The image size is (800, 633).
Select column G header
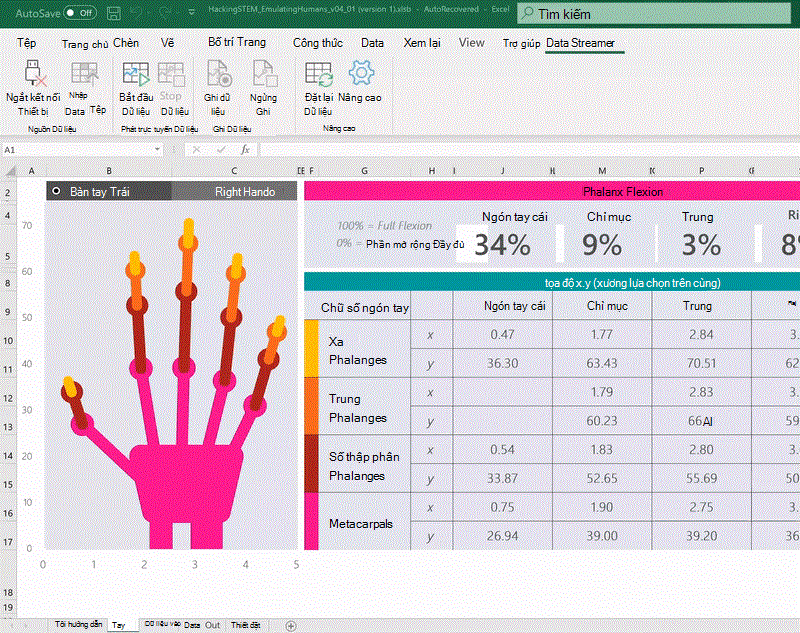coord(364,171)
